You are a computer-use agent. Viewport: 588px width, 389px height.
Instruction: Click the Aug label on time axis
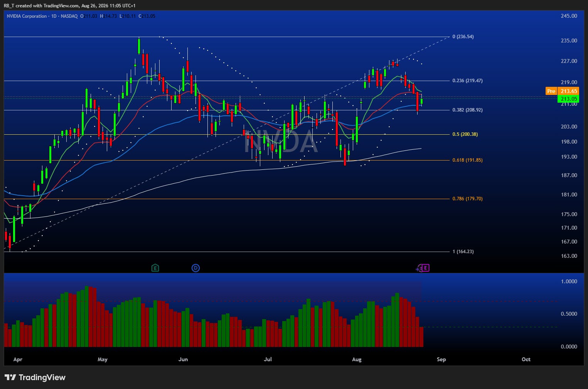tap(357, 359)
